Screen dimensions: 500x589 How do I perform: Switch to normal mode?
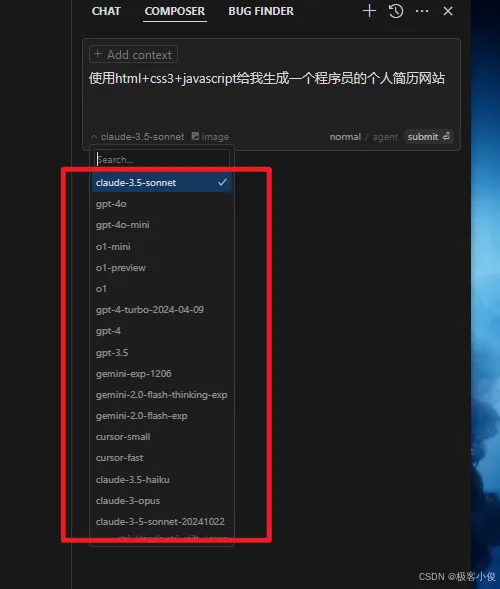(x=345, y=137)
